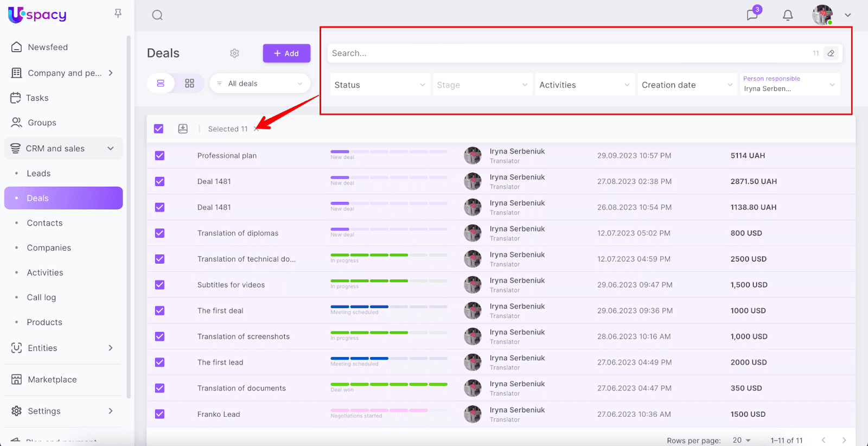This screenshot has width=868, height=446.
Task: Click the export selected deals icon
Action: point(183,129)
